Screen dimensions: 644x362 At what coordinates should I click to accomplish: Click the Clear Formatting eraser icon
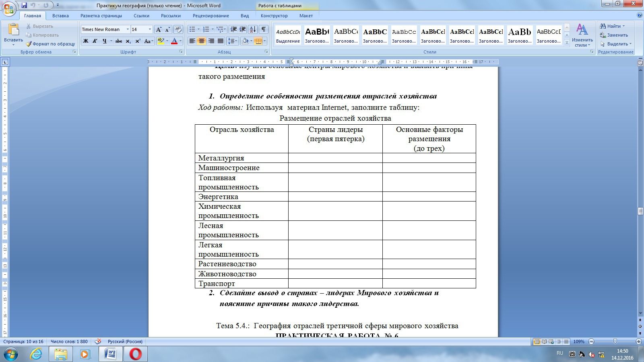(178, 29)
